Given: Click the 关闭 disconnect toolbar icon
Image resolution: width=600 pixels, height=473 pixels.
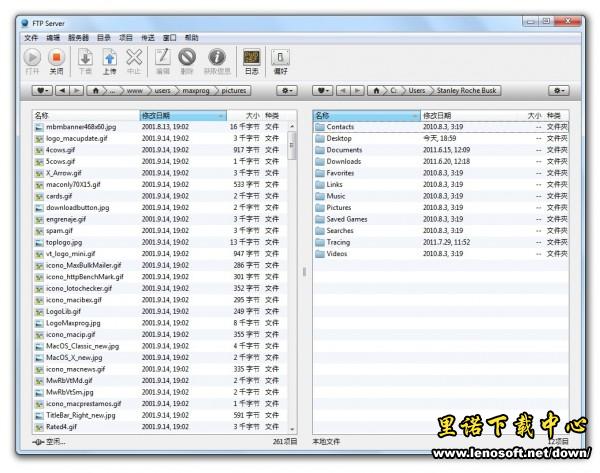Looking at the screenshot, I should (56, 58).
